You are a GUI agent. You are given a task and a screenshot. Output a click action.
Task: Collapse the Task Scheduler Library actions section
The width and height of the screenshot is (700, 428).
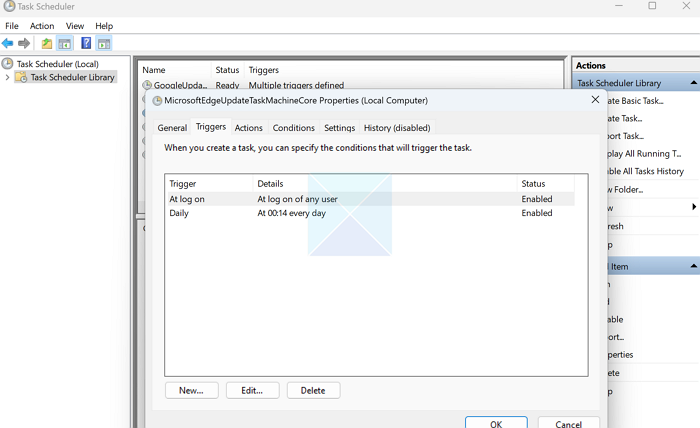point(693,83)
